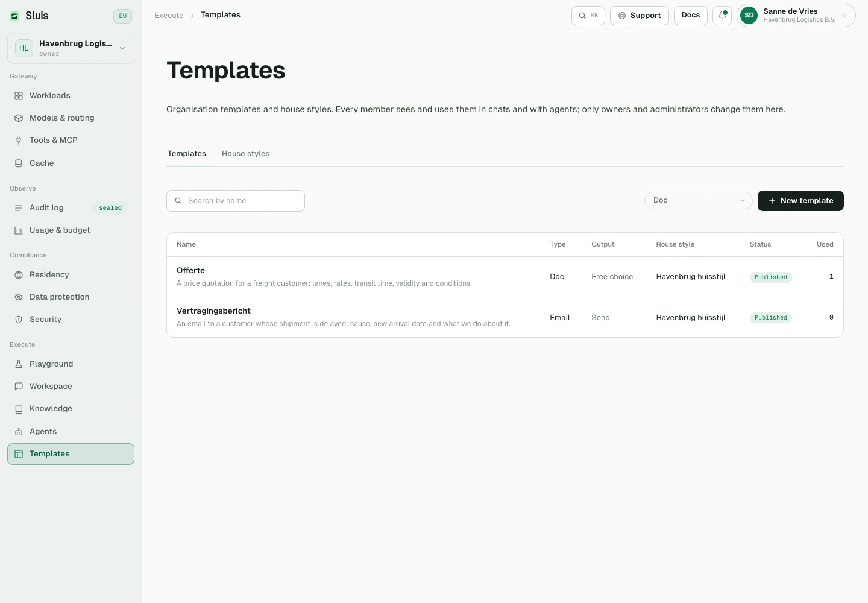Go to Residency in the sidebar
This screenshot has height=603, width=868.
pos(71,275)
